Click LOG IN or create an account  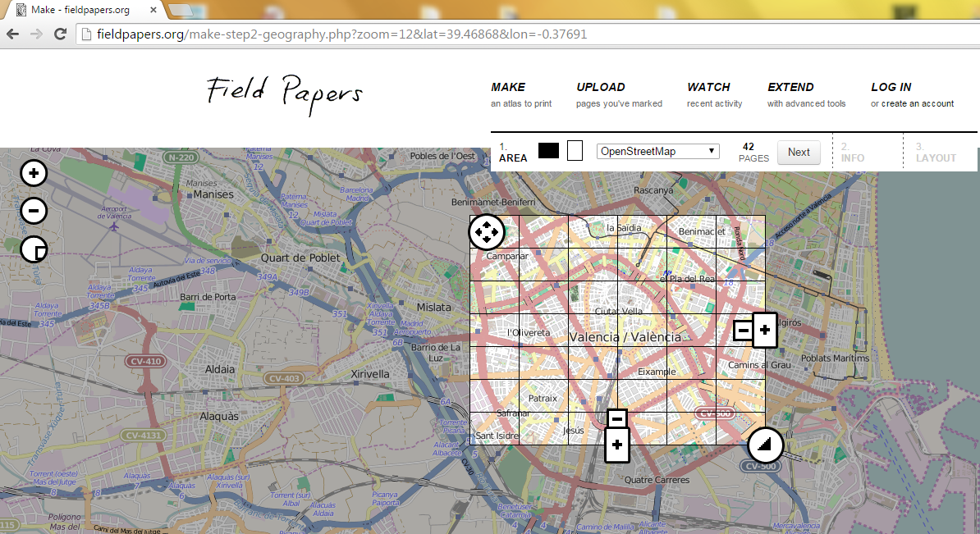[912, 95]
